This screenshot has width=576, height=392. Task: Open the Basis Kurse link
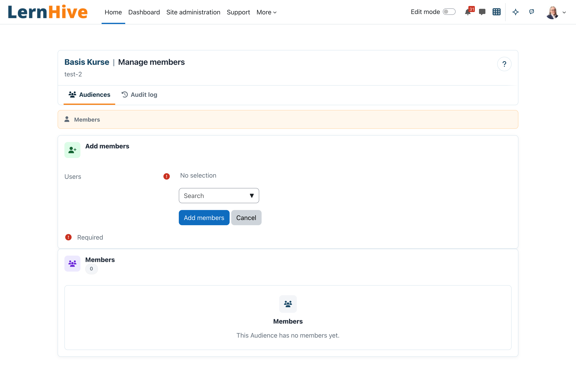(x=87, y=62)
